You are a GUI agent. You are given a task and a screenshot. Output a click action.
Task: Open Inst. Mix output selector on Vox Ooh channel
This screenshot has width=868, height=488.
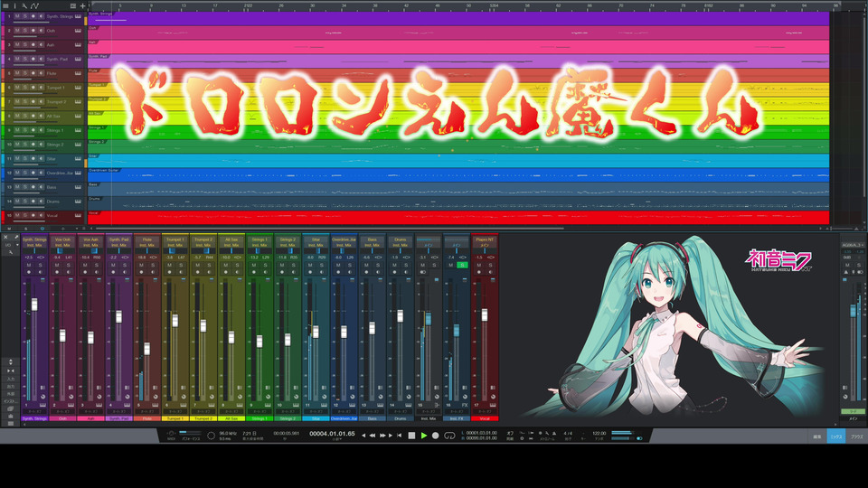pyautogui.click(x=62, y=245)
